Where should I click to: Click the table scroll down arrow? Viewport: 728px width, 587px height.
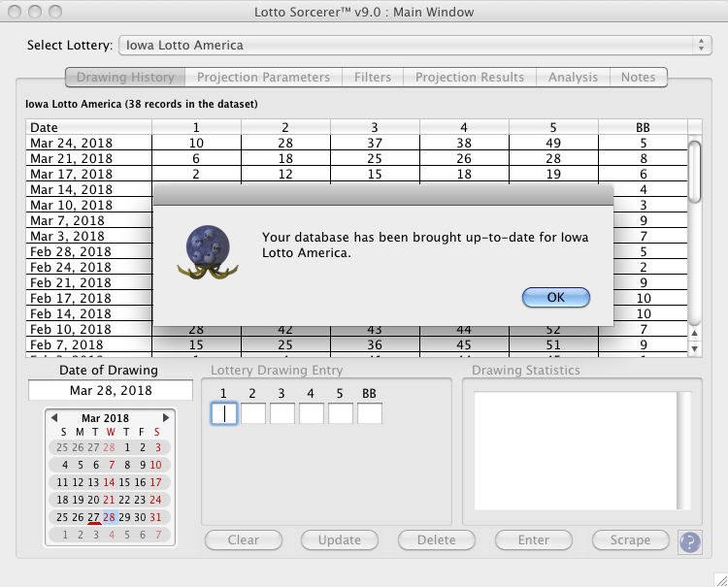[x=694, y=348]
